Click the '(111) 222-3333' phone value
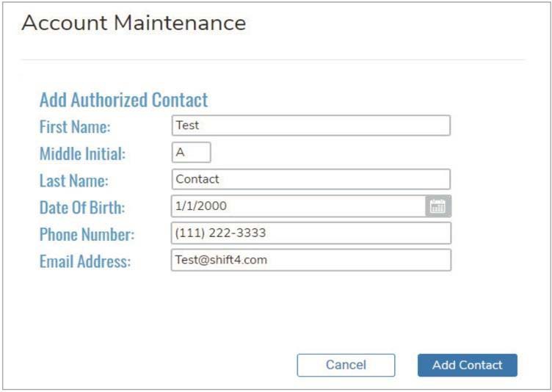 click(x=221, y=233)
